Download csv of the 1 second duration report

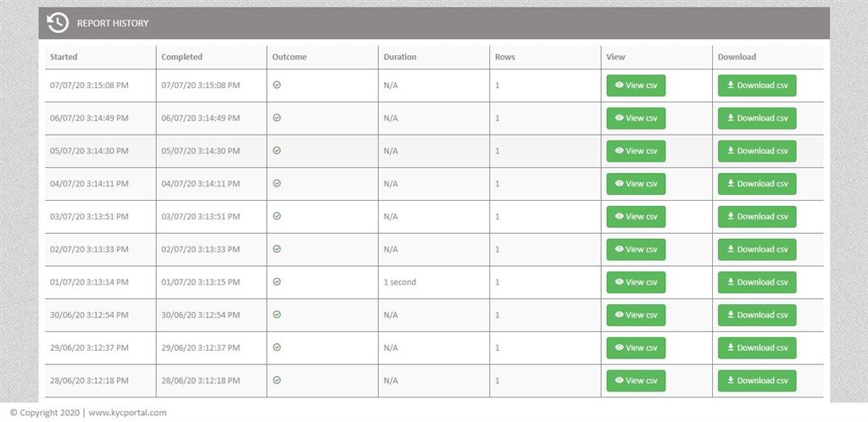(x=757, y=282)
